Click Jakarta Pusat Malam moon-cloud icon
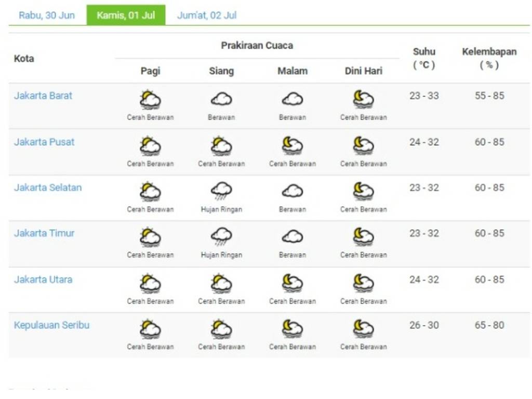The height and width of the screenshot is (399, 532). pyautogui.click(x=292, y=146)
